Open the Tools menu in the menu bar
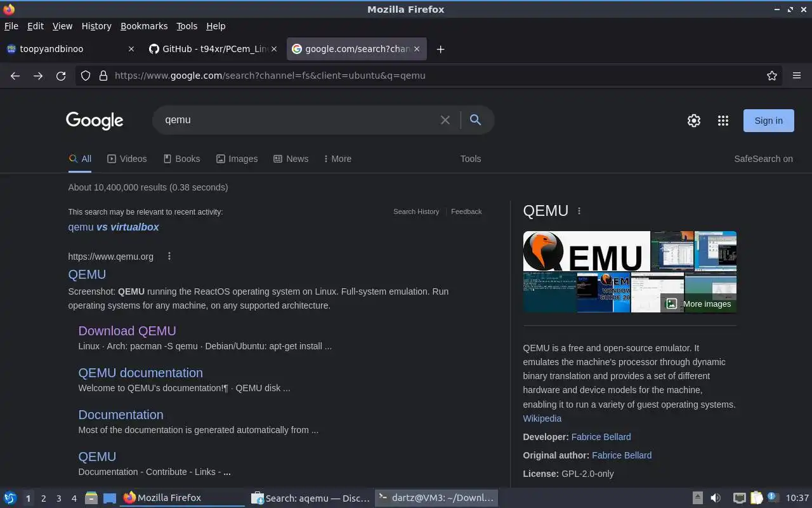812x508 pixels. click(x=187, y=26)
